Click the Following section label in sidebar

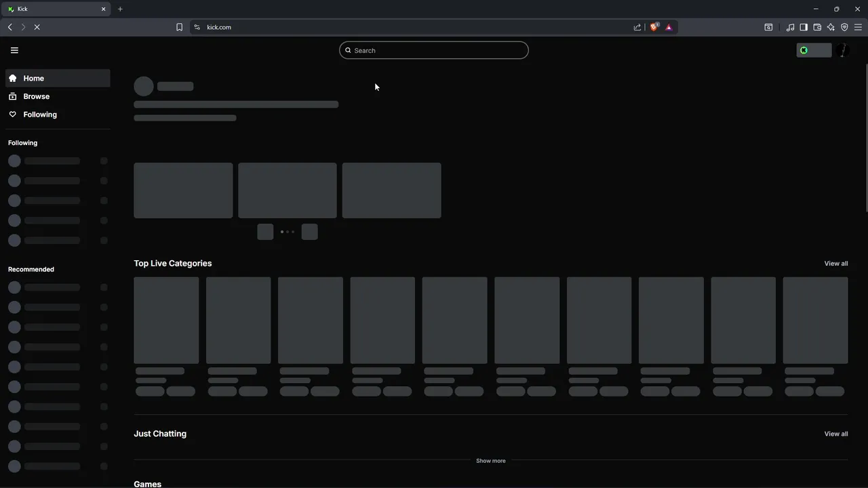click(22, 143)
